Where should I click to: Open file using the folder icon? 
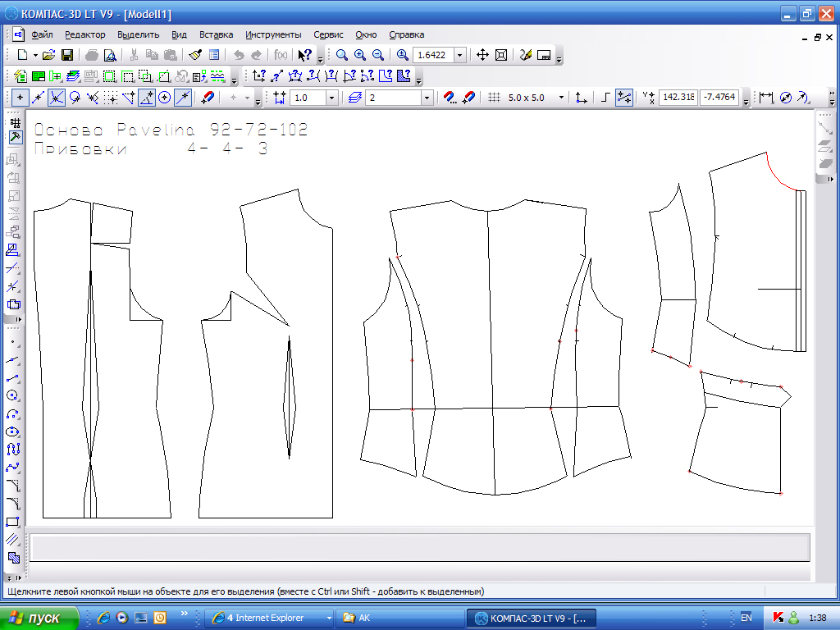[x=48, y=55]
